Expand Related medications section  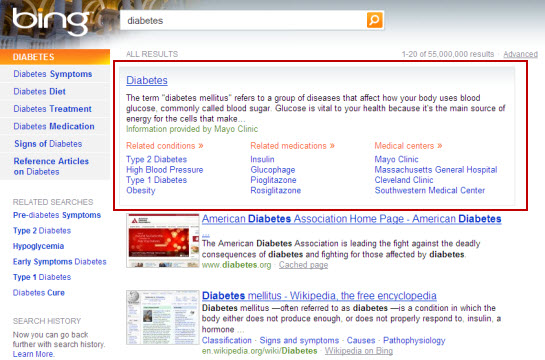(293, 146)
